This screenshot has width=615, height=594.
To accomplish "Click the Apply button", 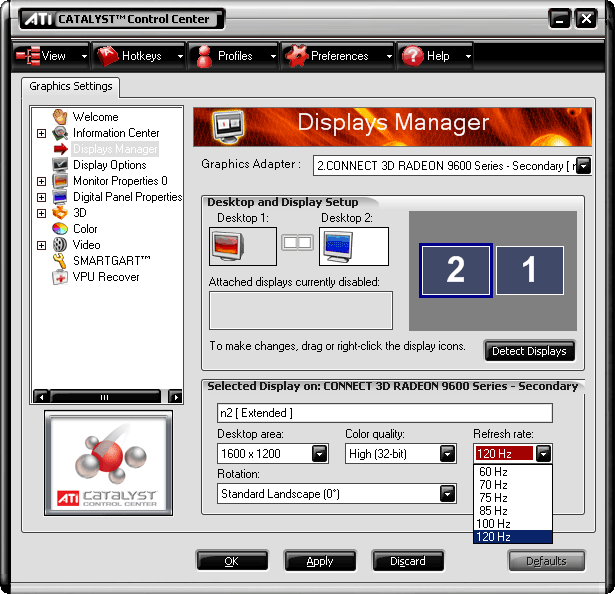I will tap(320, 561).
